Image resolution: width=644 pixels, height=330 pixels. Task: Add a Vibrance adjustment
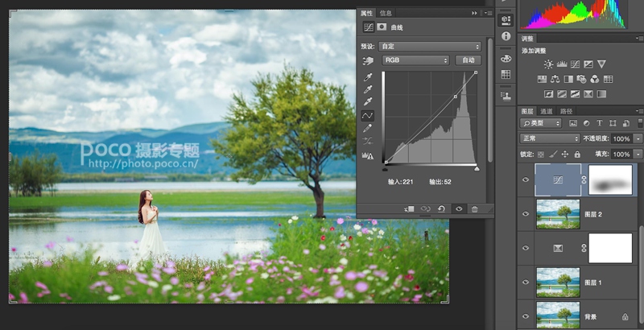coord(601,64)
